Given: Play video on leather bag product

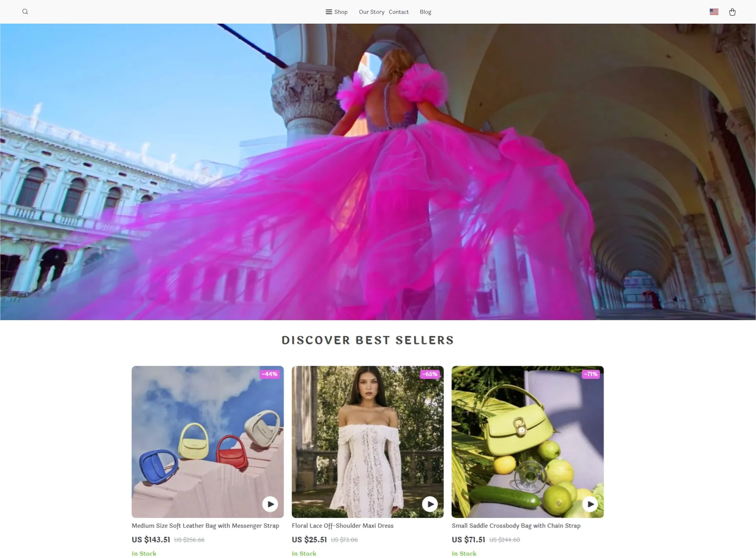Looking at the screenshot, I should (270, 504).
